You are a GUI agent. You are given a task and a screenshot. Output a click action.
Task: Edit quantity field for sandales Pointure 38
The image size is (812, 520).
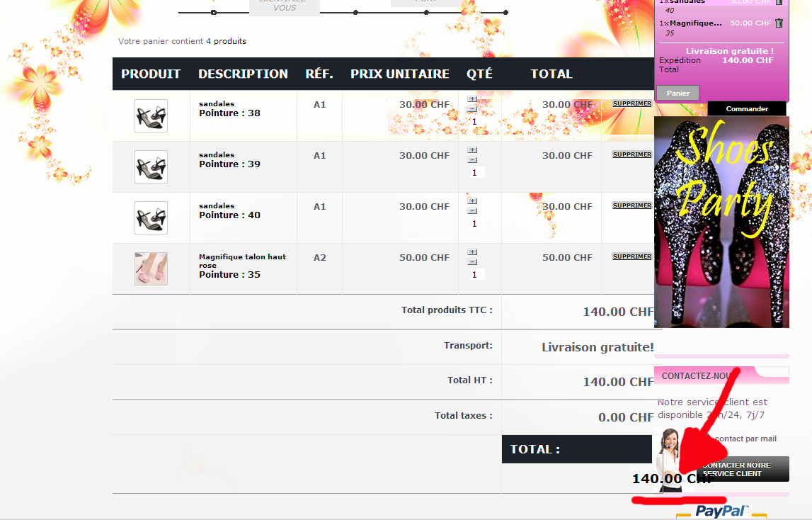pos(476,122)
